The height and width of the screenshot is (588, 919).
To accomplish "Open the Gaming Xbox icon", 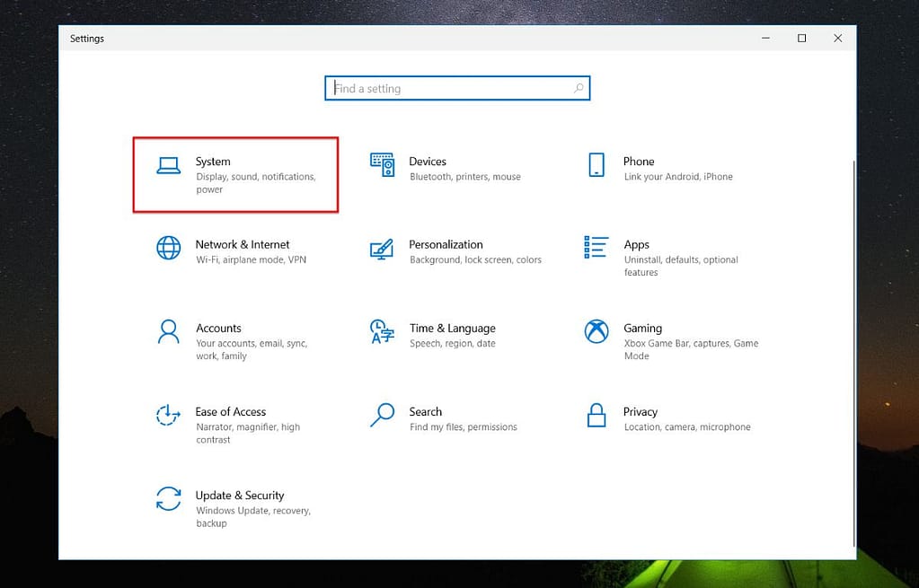I will tap(596, 331).
